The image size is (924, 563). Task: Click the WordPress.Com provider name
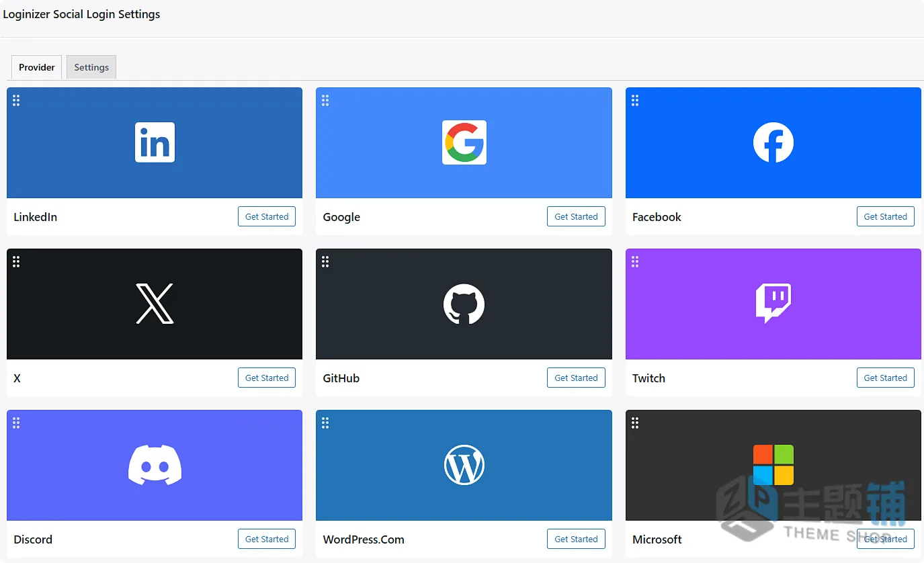click(364, 539)
